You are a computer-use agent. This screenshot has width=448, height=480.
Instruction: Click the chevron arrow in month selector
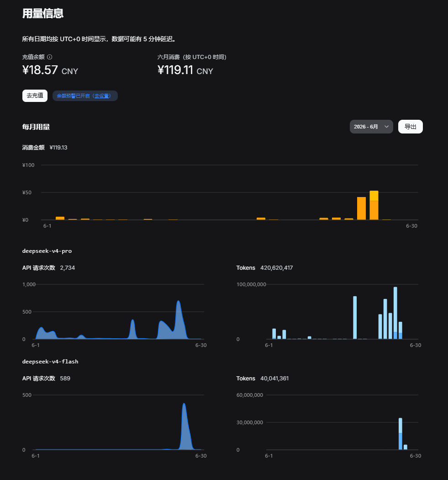pos(386,127)
